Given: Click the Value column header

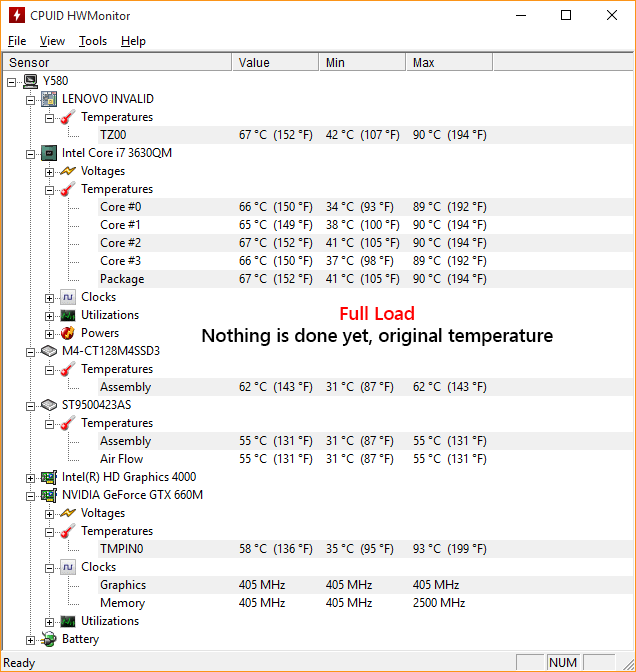Looking at the screenshot, I should (275, 63).
